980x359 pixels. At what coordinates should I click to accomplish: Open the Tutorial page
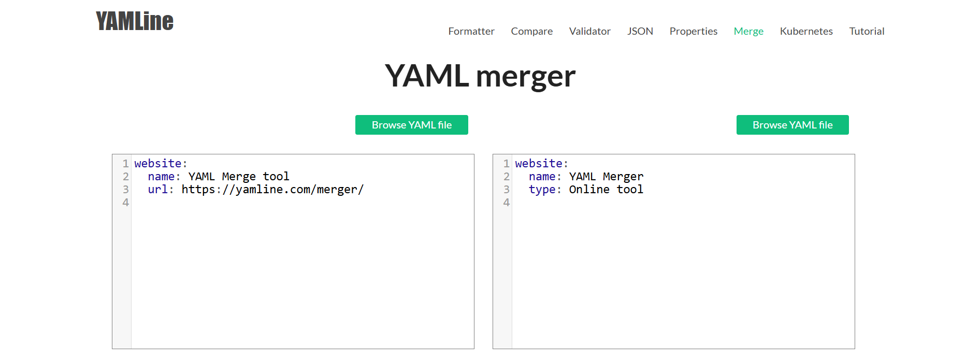coord(867,31)
